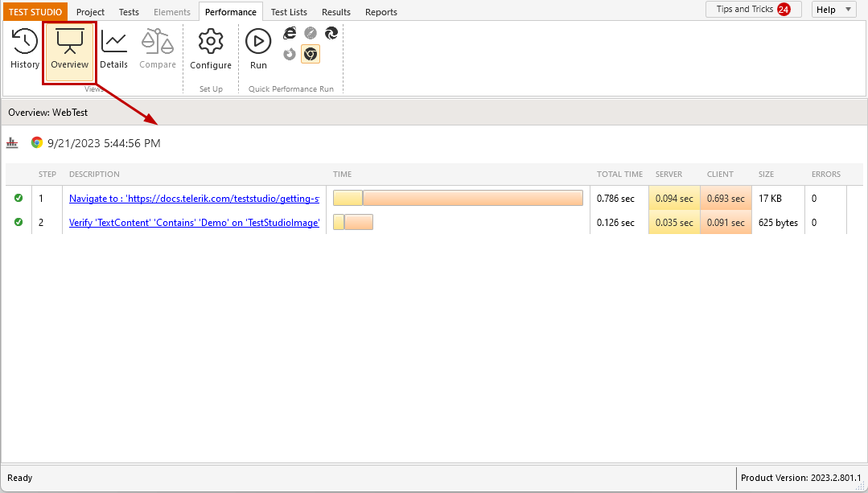Open the Help dropdown
868x493 pixels.
pos(833,10)
